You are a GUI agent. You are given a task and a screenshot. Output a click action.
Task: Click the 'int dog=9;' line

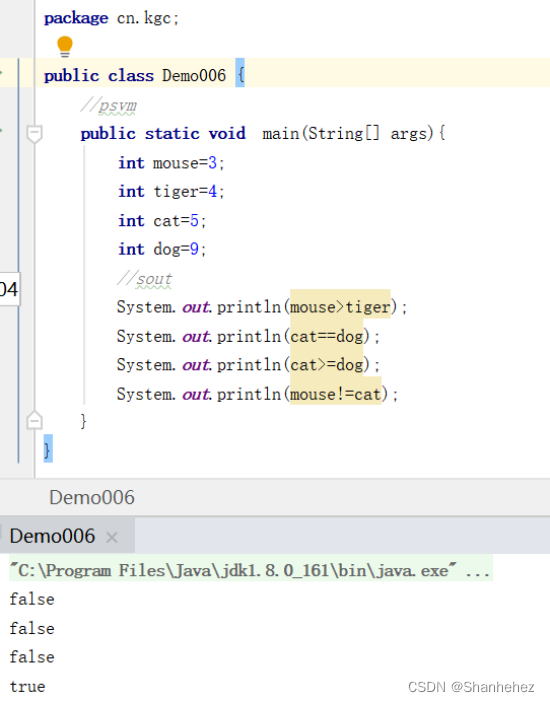coord(162,249)
